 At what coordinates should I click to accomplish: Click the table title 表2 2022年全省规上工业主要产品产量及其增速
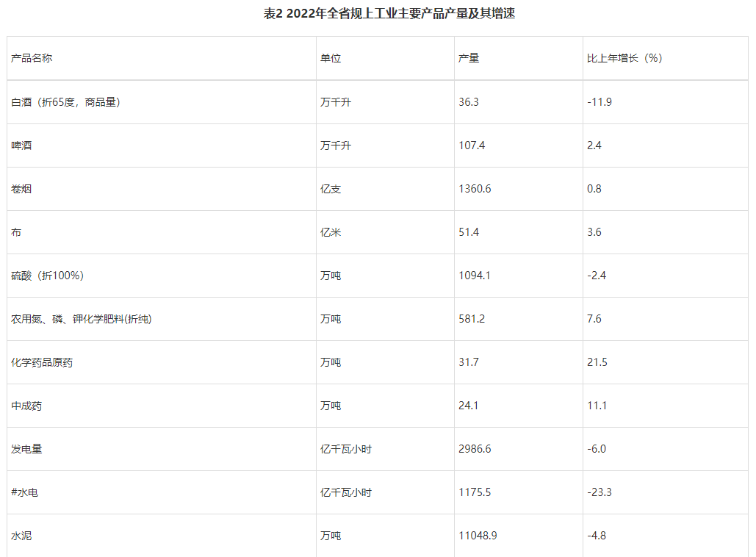[389, 13]
